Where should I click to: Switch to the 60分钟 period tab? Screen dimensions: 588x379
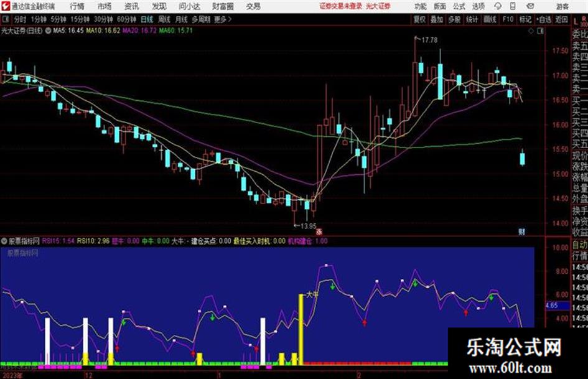(x=126, y=19)
